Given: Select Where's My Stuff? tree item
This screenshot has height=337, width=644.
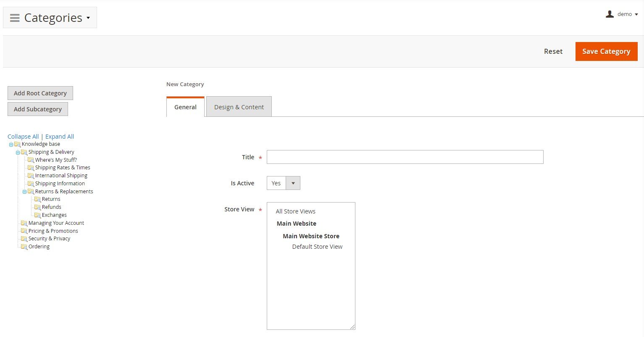Looking at the screenshot, I should tap(56, 160).
